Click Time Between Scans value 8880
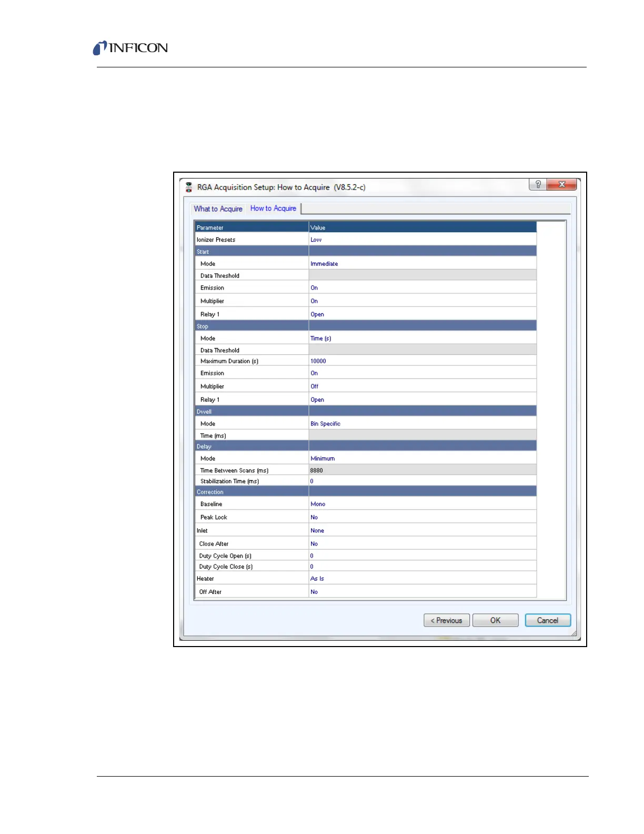Viewport: 644px width, 834px height. pos(422,470)
